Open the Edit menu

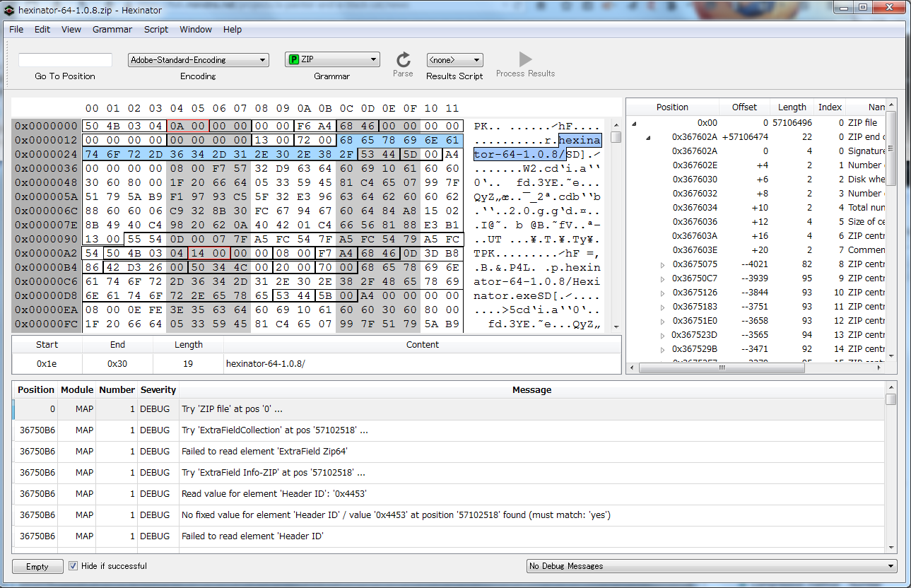(42, 30)
